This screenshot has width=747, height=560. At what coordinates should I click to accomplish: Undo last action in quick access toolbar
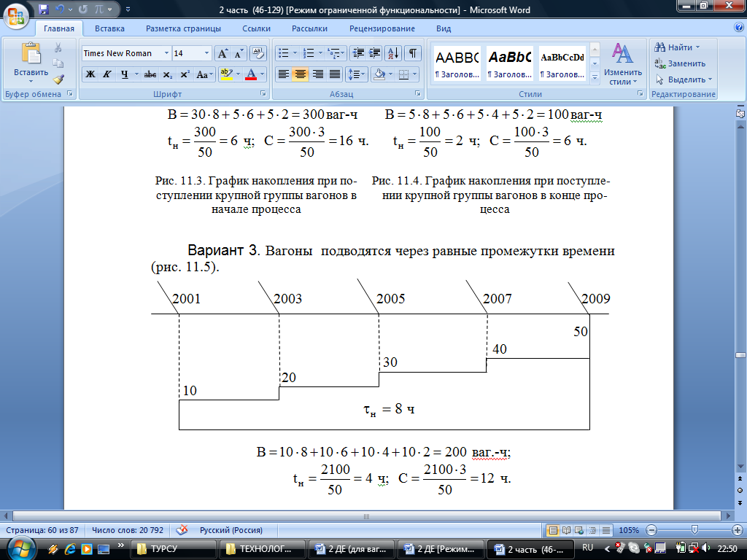60,9
